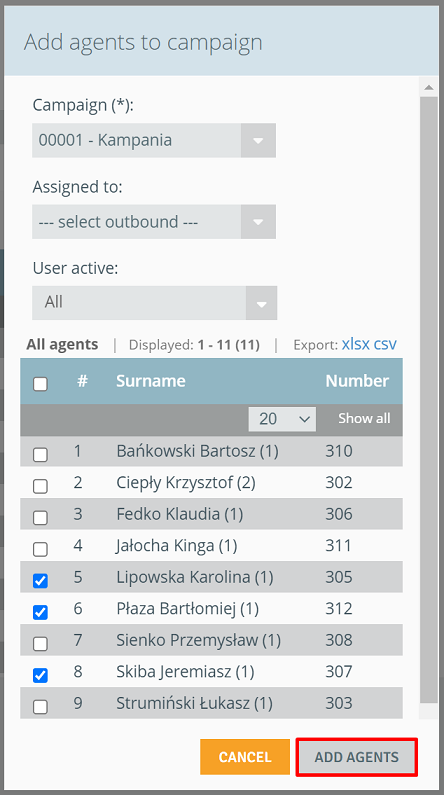Click the Add Agents button
This screenshot has width=444, height=795.
coord(357,757)
